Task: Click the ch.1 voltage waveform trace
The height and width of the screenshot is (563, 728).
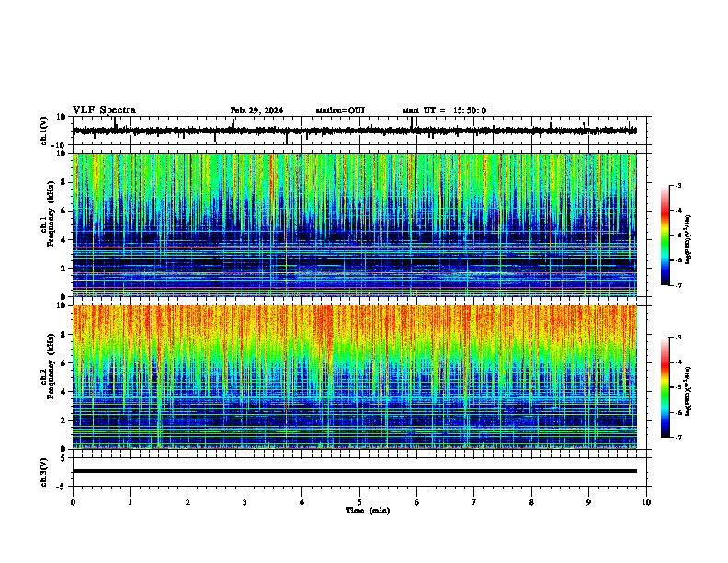Action: pos(354,131)
